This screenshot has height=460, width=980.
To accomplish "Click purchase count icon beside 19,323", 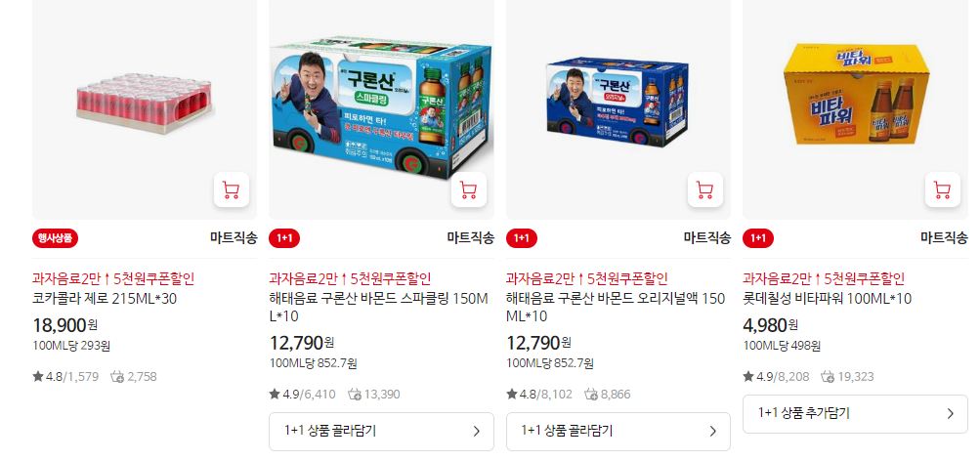I will pyautogui.click(x=829, y=376).
